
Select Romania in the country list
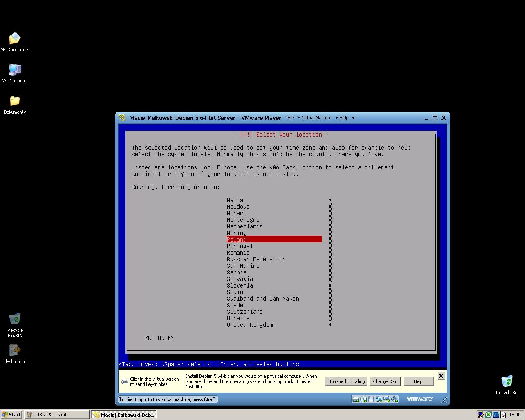click(238, 253)
